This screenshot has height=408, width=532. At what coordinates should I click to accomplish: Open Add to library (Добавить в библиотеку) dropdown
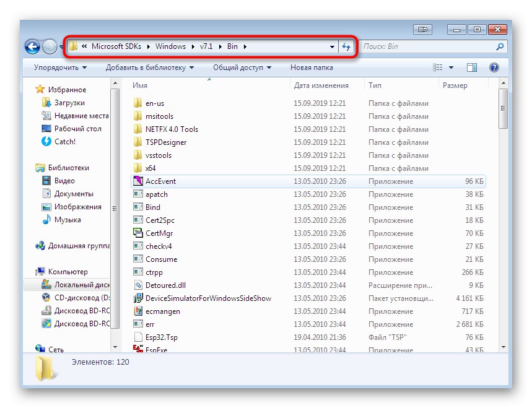[150, 67]
